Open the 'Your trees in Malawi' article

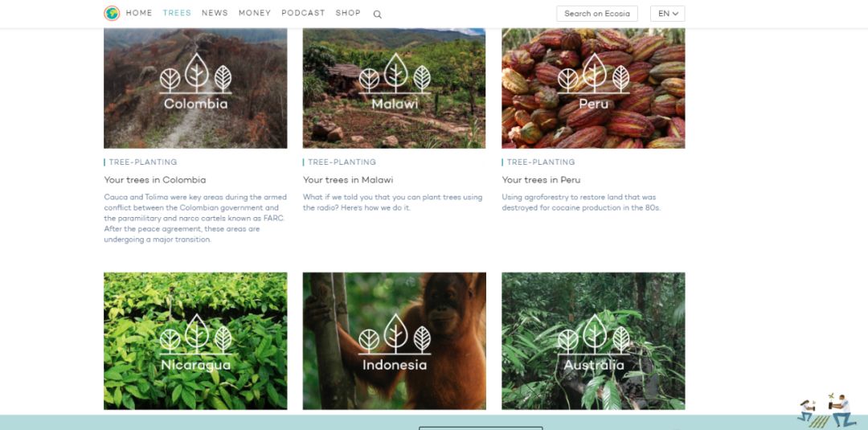pyautogui.click(x=348, y=180)
